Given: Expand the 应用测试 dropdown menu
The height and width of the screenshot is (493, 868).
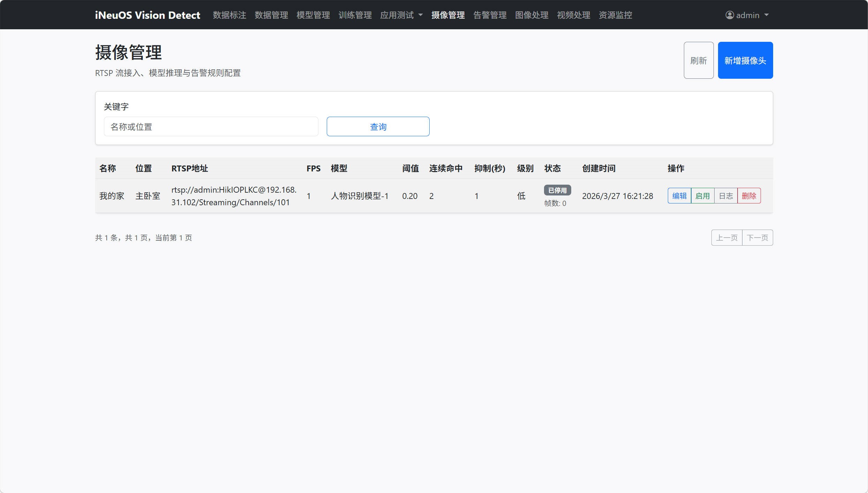Looking at the screenshot, I should coord(401,15).
